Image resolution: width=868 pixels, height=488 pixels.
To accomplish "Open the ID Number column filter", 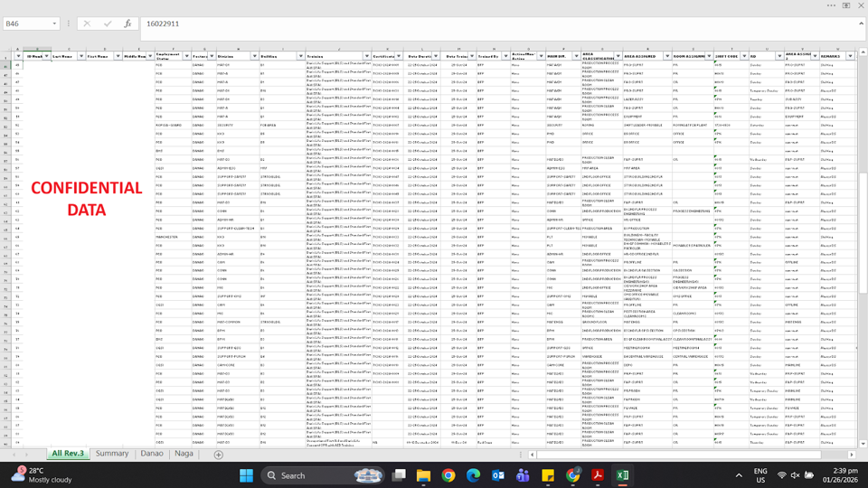I will (46, 56).
